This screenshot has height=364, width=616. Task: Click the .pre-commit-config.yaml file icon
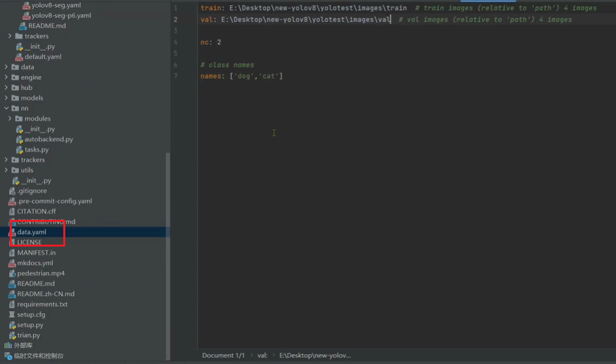12,201
